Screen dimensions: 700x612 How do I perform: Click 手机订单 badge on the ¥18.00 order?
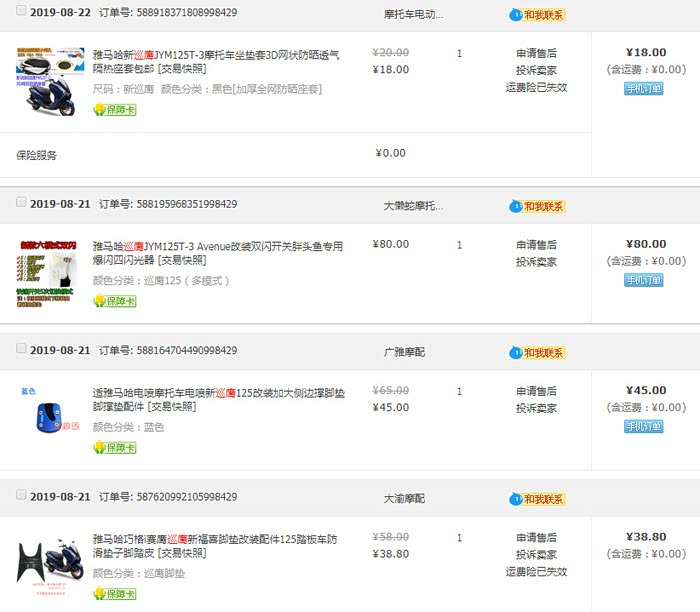pyautogui.click(x=643, y=88)
